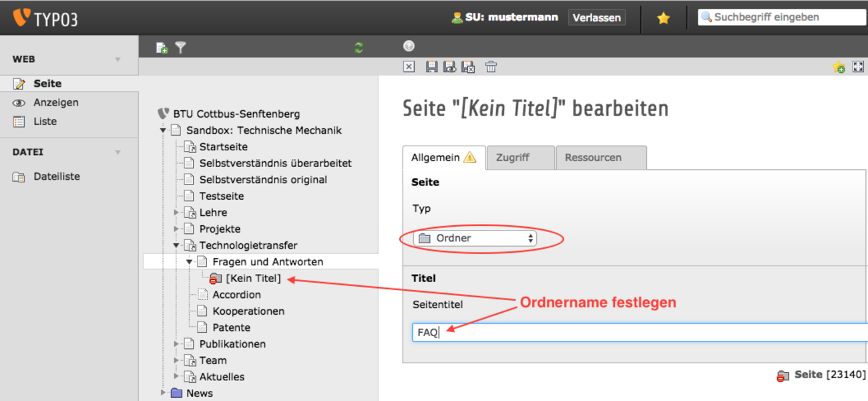Screen dimensions: 868x401
Task: Open the page tree filter
Action: [180, 47]
